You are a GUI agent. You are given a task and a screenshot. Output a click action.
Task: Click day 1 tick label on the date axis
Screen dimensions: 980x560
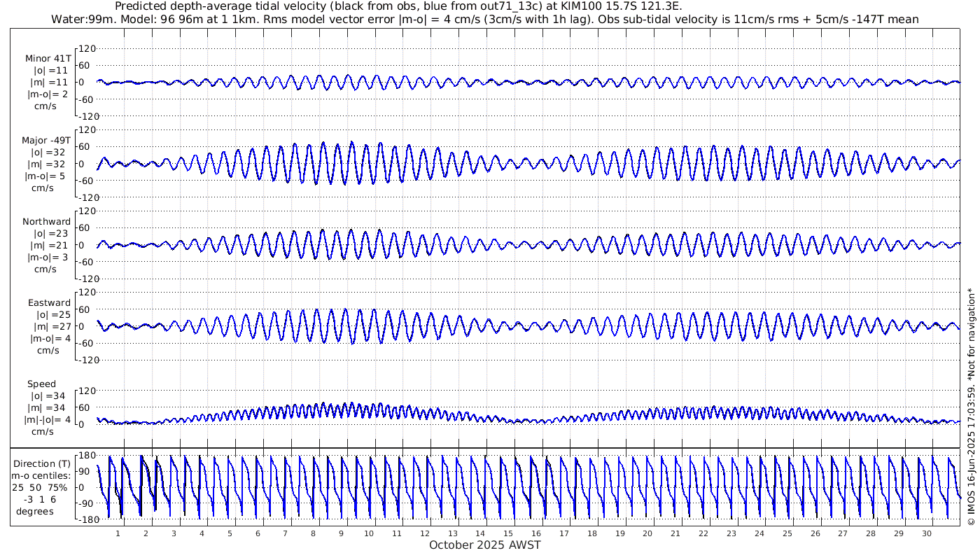coord(118,533)
